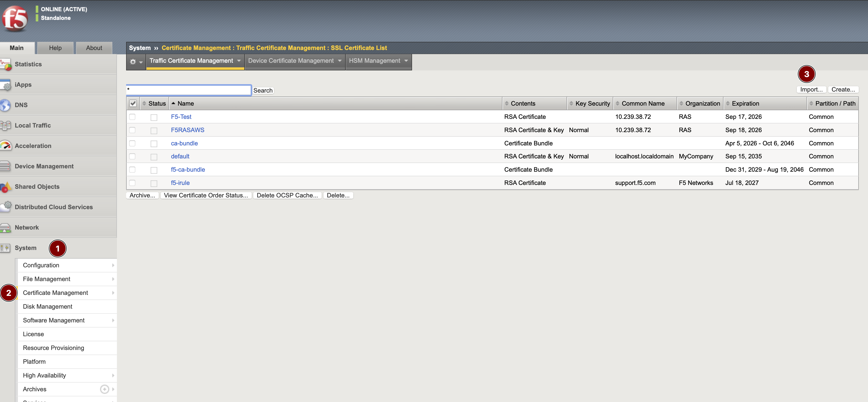Open the iApps sidebar icon

(6, 85)
